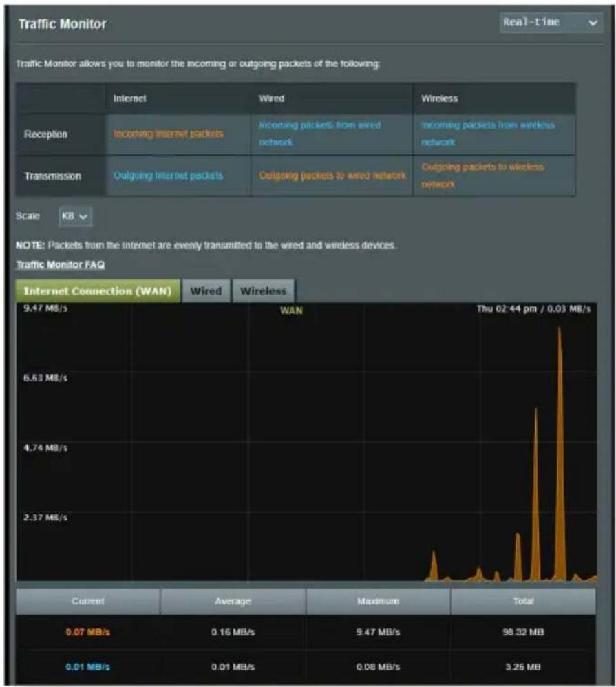Screen dimensions: 616x687
Task: Click total value 3.26 MB
Action: [x=523, y=667]
